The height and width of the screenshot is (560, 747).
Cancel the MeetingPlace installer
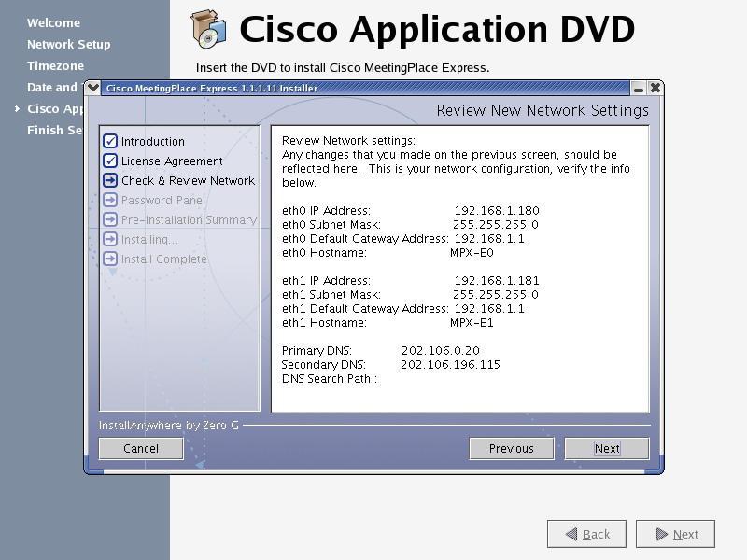coord(141,449)
